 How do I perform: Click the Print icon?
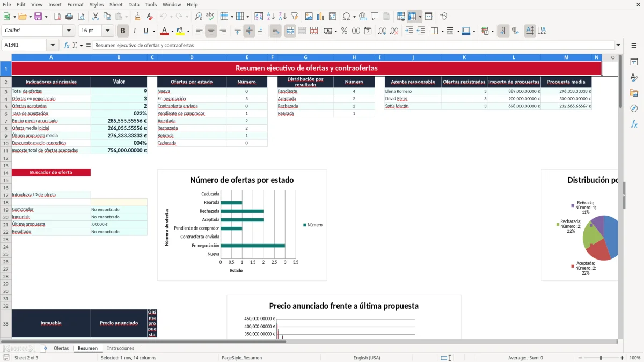point(69,17)
